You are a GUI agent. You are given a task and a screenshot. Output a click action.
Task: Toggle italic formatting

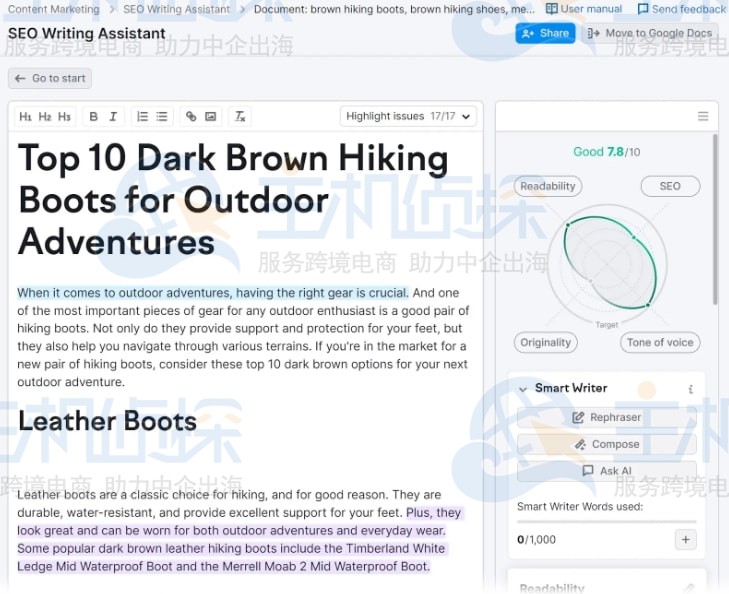tap(113, 117)
